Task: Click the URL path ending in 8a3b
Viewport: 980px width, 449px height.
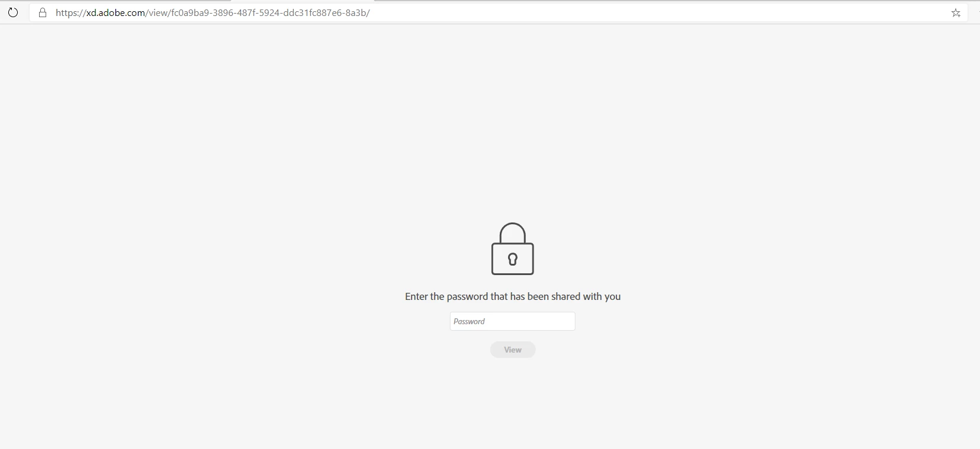Action: (x=258, y=12)
